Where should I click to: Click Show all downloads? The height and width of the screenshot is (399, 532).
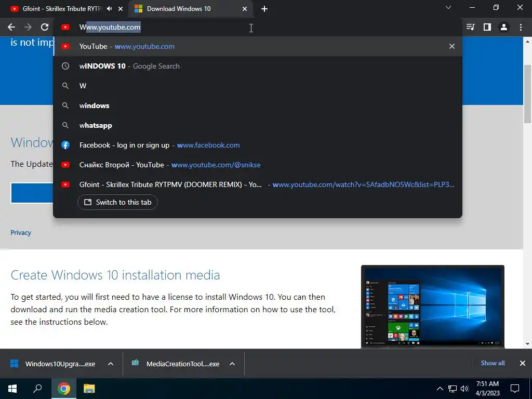(x=493, y=363)
